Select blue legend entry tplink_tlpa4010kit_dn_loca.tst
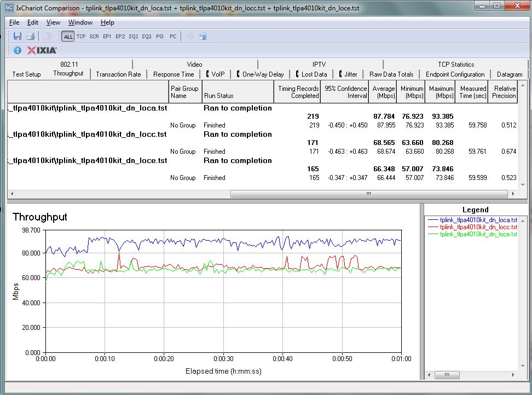The height and width of the screenshot is (395, 532). pyautogui.click(x=473, y=220)
